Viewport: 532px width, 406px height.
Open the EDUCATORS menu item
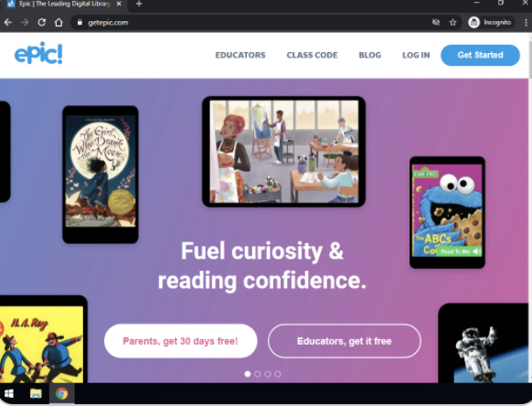coord(240,55)
